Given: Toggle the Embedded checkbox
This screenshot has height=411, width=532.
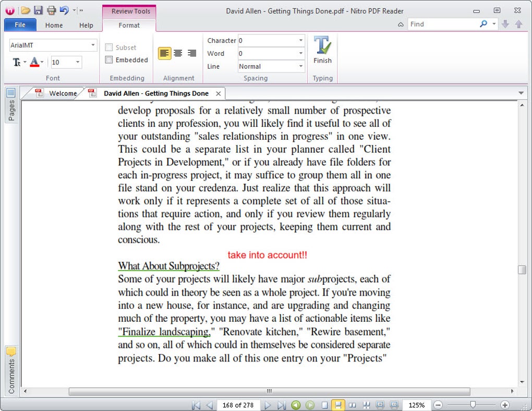Looking at the screenshot, I should tap(109, 60).
